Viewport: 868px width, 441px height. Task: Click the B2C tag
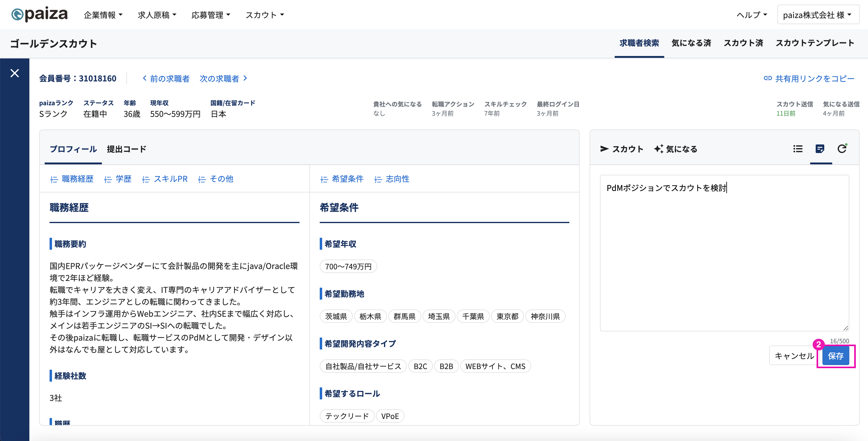click(420, 366)
